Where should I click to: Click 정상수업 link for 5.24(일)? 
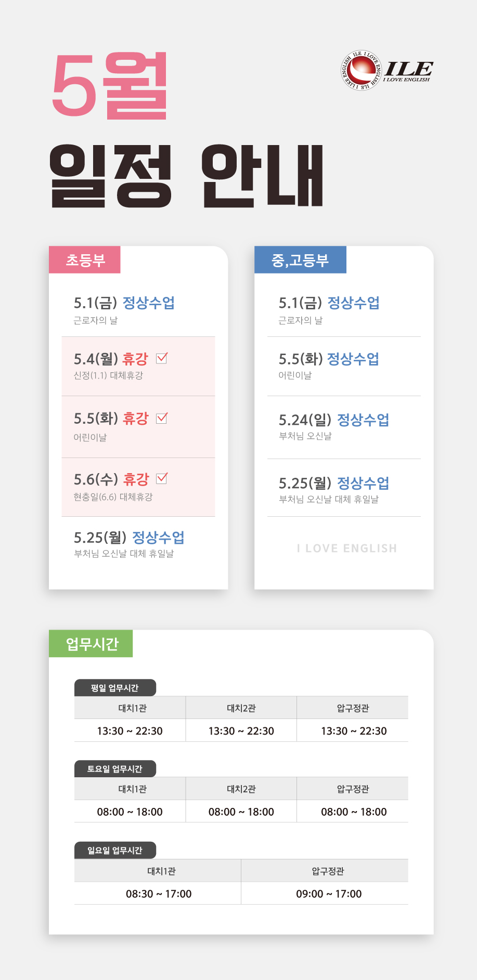point(363,420)
